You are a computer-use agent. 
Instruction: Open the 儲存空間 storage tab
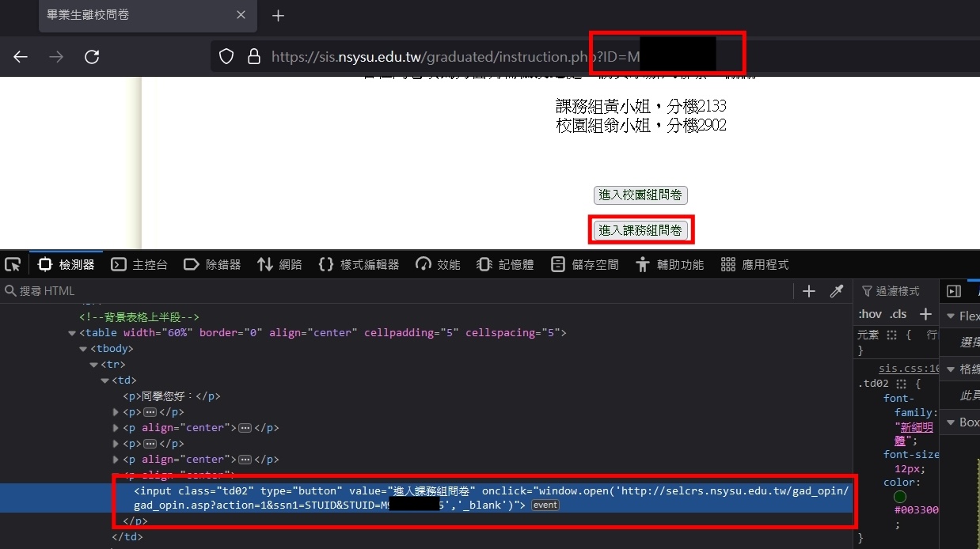pyautogui.click(x=585, y=264)
